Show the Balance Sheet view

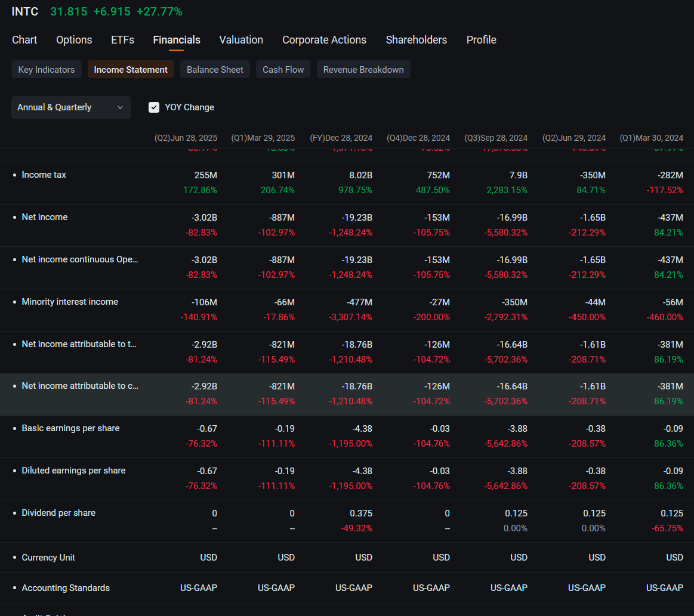[x=215, y=69]
